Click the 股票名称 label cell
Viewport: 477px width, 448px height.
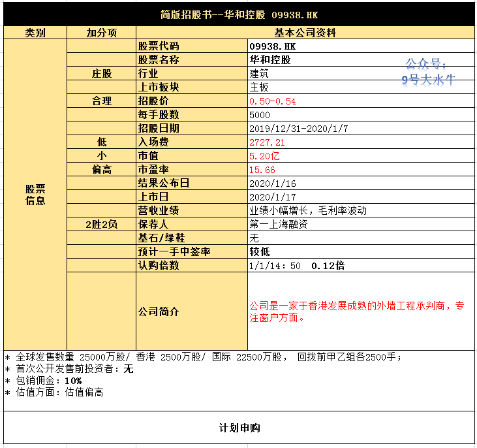192,59
